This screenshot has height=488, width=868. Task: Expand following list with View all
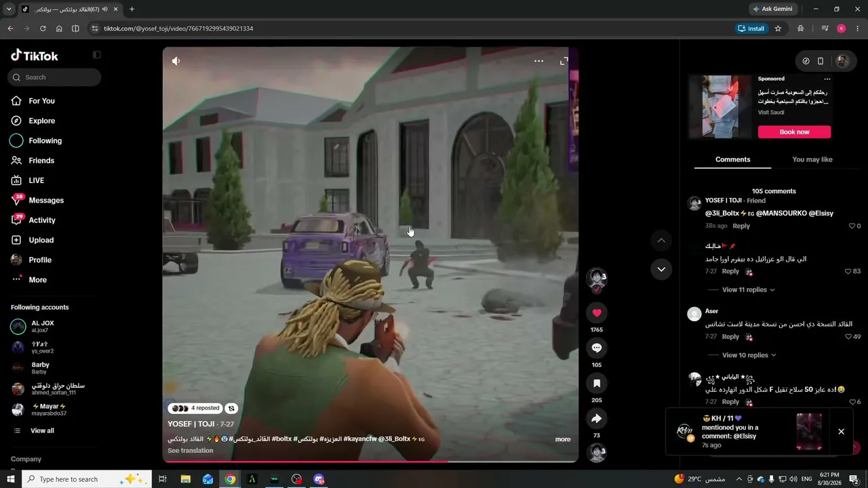click(x=42, y=431)
